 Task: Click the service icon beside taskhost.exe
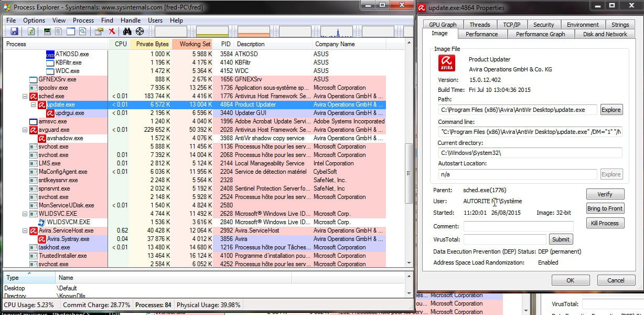tap(34, 247)
